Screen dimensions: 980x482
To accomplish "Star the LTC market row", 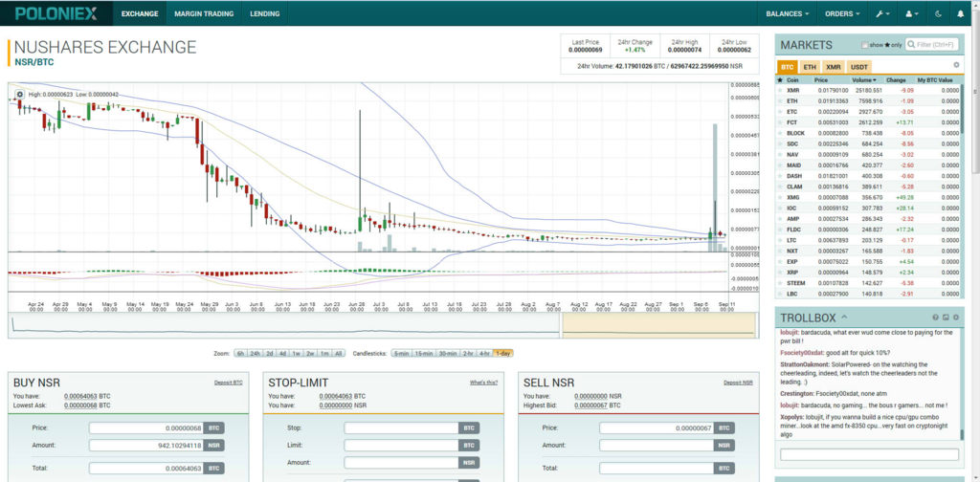I will pyautogui.click(x=779, y=240).
